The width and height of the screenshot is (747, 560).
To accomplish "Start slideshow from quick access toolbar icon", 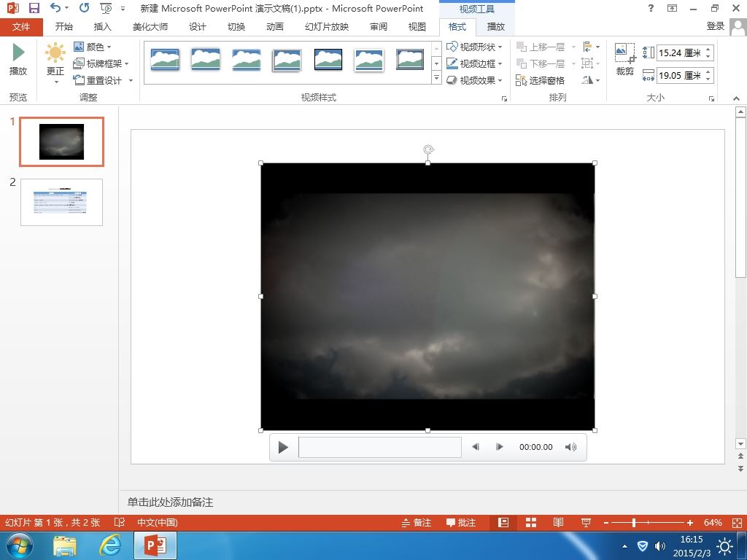I will [x=106, y=8].
